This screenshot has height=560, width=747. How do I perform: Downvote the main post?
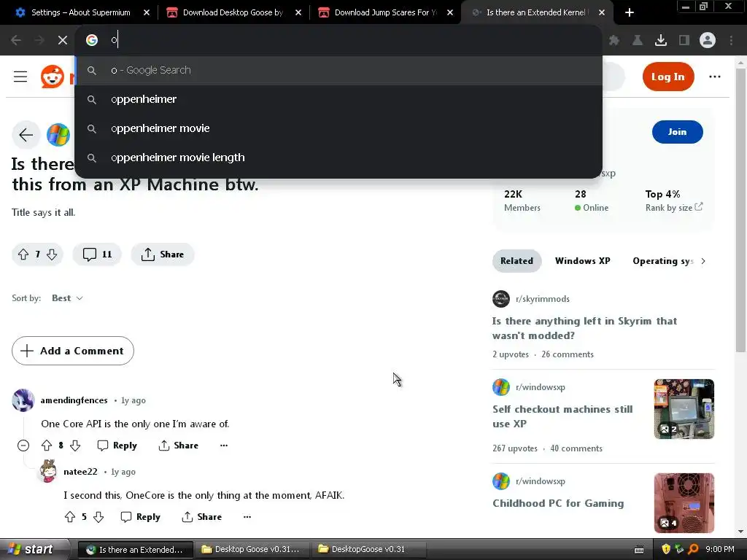[x=52, y=254]
